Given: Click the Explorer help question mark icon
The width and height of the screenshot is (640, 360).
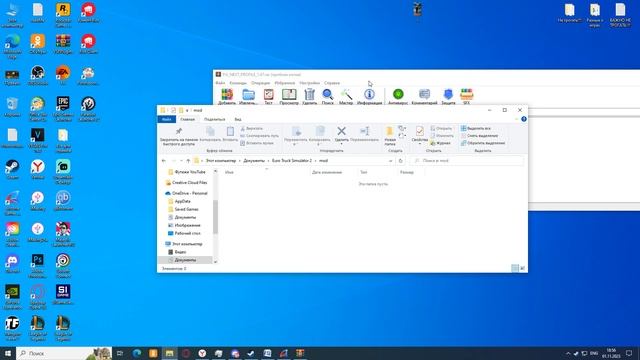Looking at the screenshot, I should (x=524, y=119).
